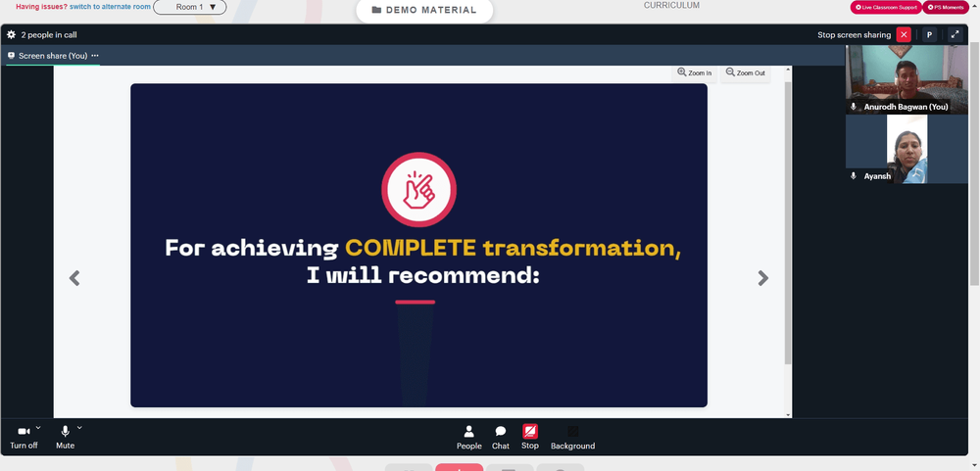Open Background effects option

(572, 438)
